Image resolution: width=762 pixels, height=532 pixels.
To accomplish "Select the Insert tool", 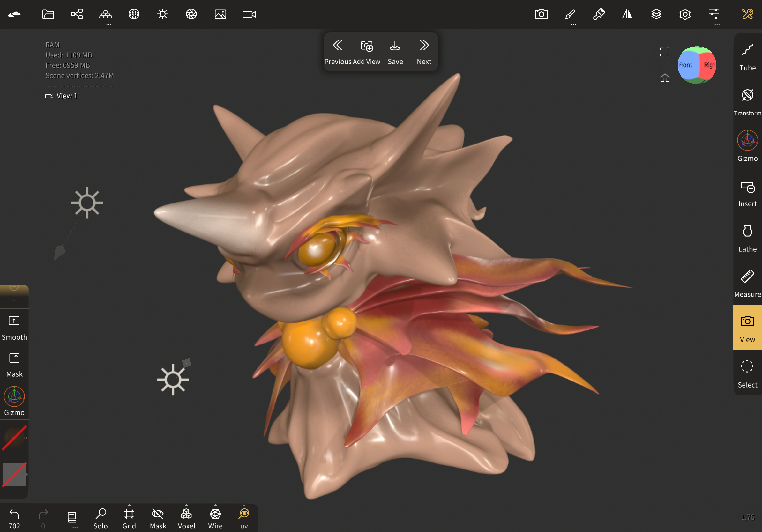I will [x=747, y=194].
